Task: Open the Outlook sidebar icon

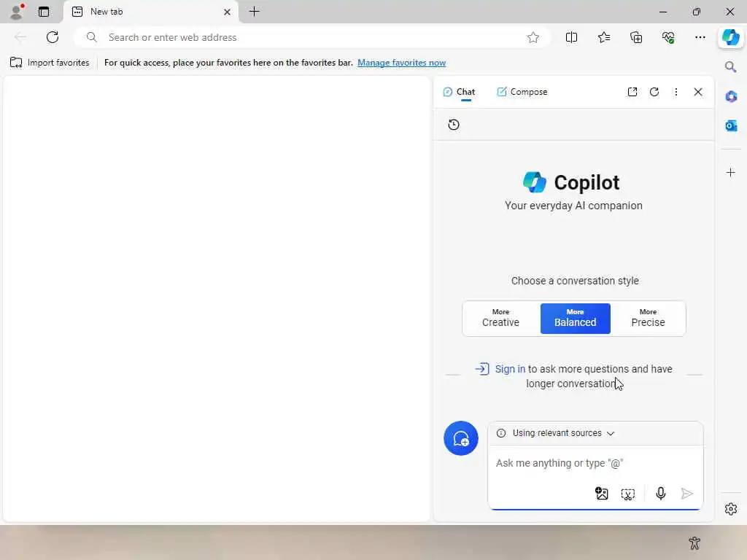Action: (731, 125)
